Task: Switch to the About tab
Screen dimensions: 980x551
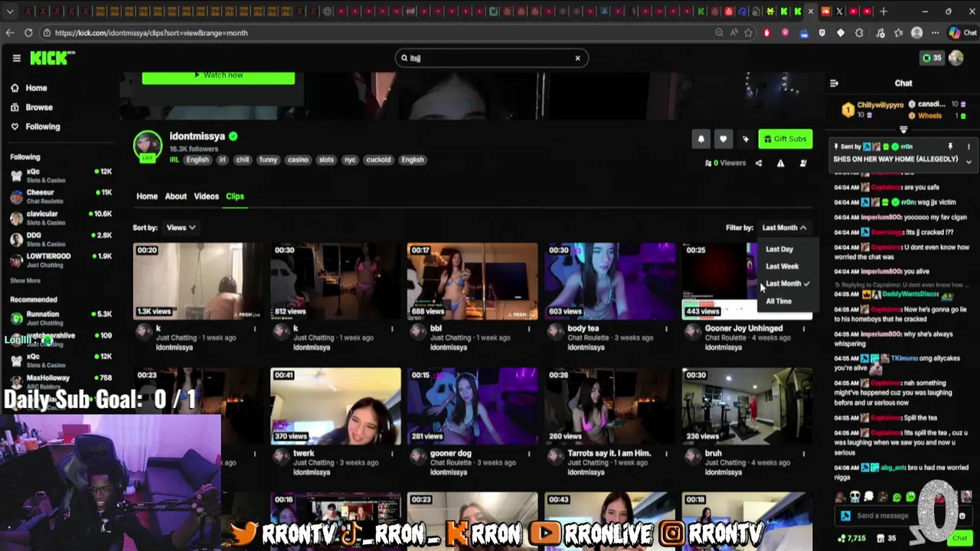Action: (175, 197)
